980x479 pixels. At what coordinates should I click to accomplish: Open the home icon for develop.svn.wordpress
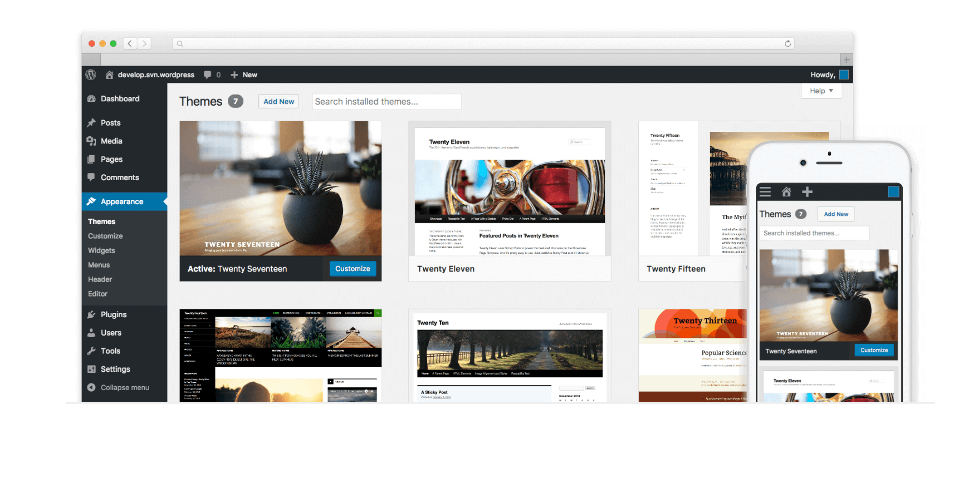coord(110,75)
